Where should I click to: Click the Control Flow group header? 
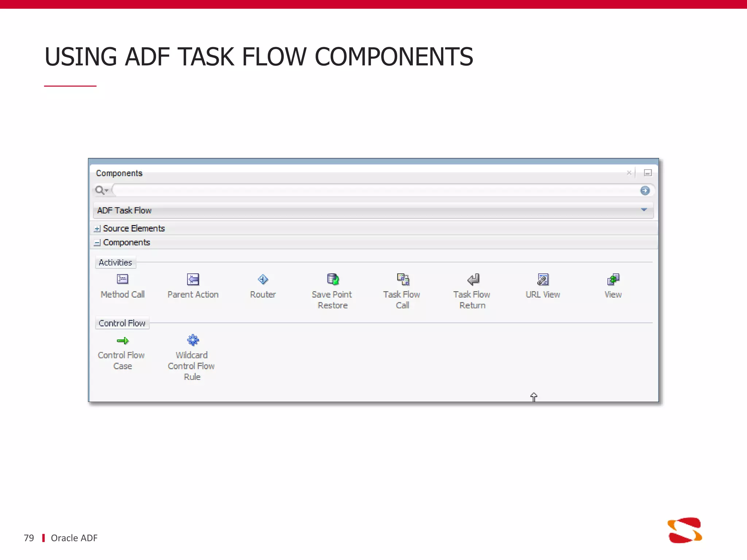coord(122,323)
